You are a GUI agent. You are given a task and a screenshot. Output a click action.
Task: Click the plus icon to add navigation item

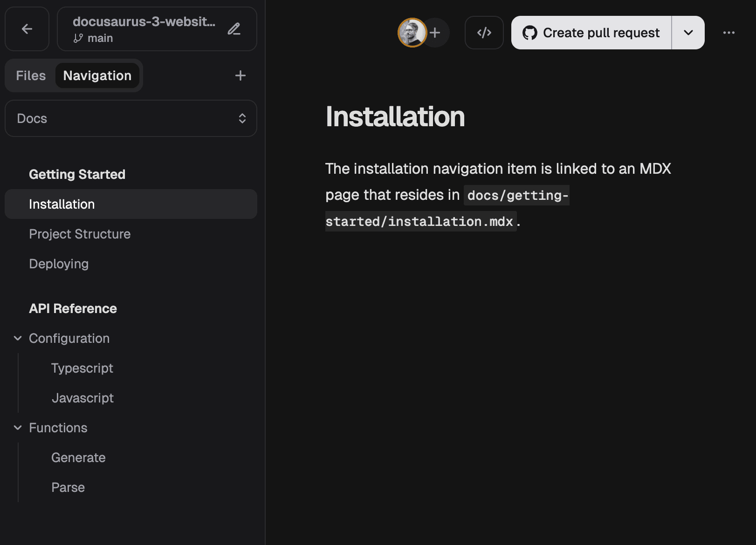pos(240,75)
